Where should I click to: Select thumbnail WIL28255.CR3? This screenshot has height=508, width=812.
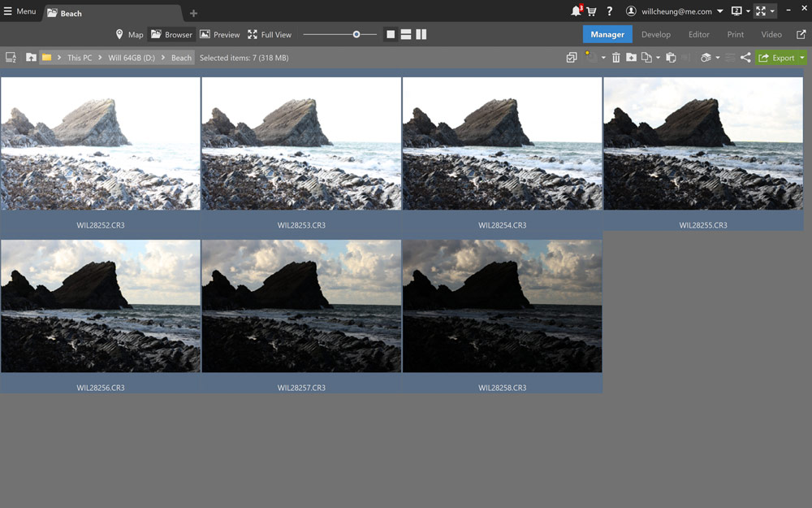[703, 144]
